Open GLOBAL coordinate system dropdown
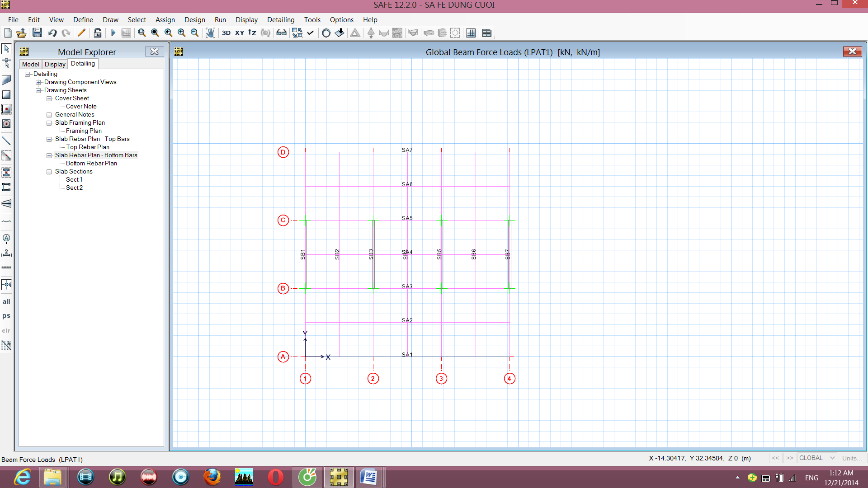This screenshot has width=868, height=488. (x=816, y=458)
